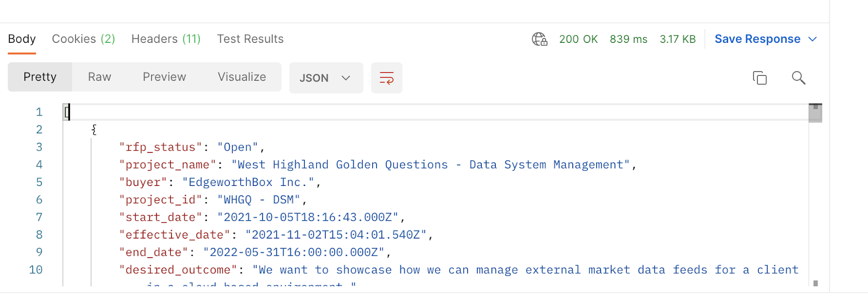868x296 pixels.
Task: Open the Cookies (2) tab
Action: 84,39
